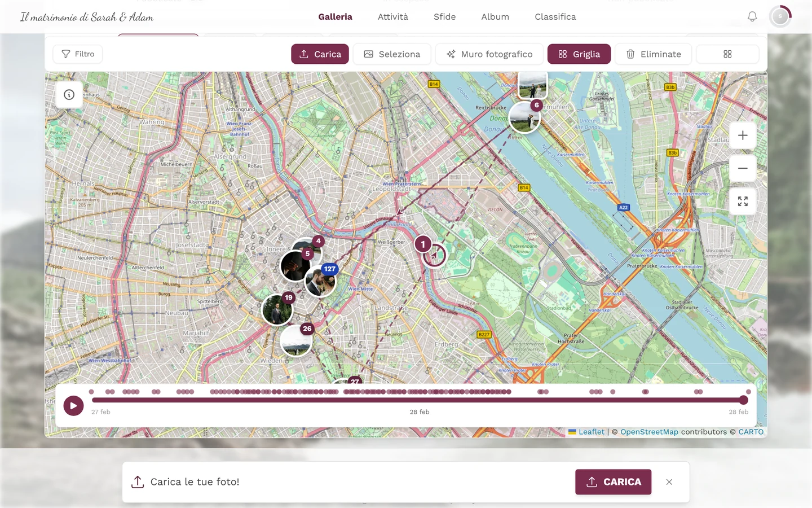Open the Sfide tab

(445, 17)
